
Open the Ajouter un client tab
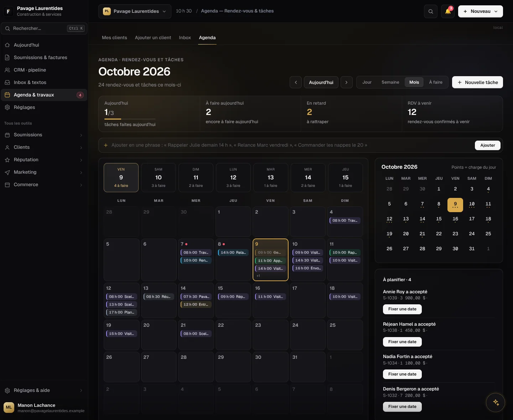tap(153, 38)
